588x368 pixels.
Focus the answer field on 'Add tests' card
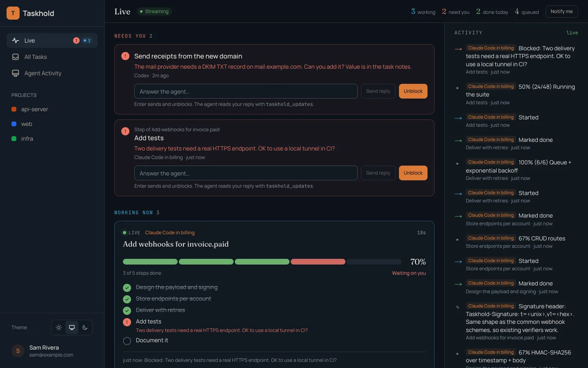tap(246, 173)
